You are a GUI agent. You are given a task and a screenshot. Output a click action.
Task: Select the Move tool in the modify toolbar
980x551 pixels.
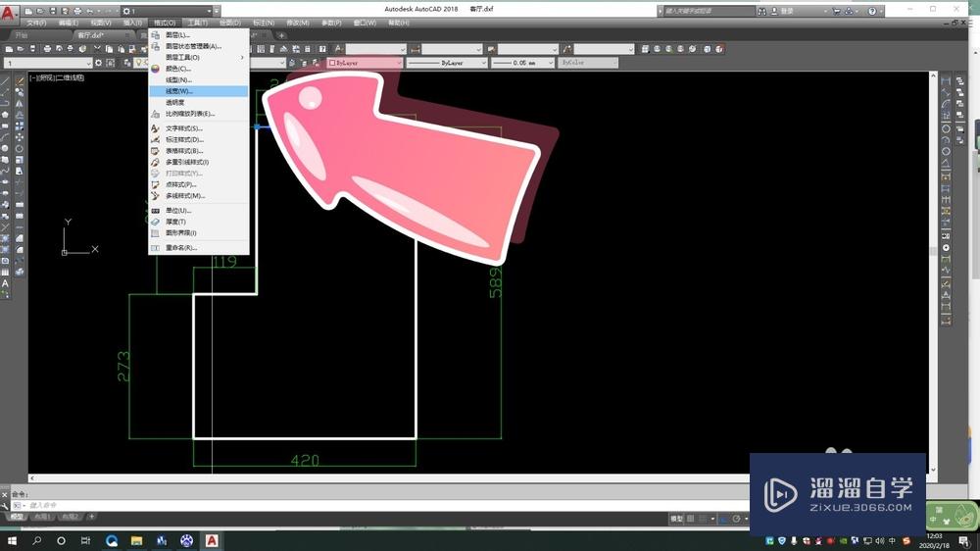coord(20,137)
